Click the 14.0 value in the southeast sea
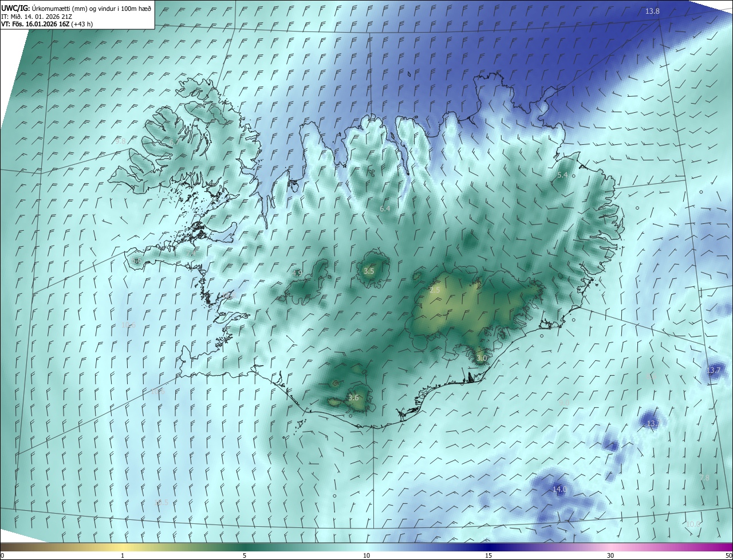 point(559,490)
